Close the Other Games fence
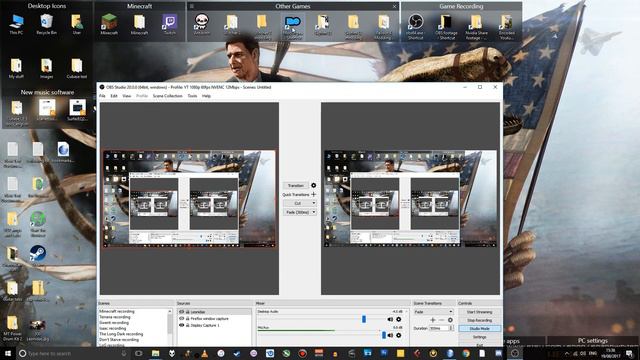The height and width of the screenshot is (360, 640). (395, 6)
